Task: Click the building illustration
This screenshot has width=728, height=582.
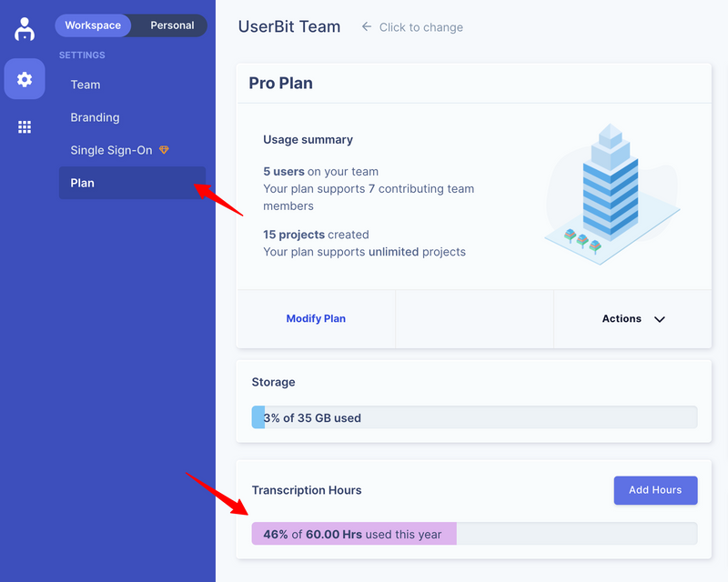Action: 611,189
